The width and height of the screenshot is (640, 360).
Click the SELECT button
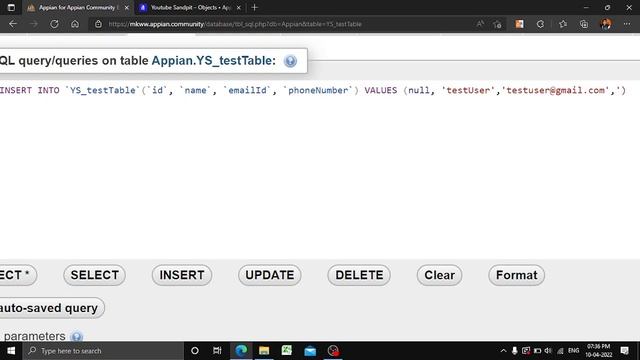point(94,275)
